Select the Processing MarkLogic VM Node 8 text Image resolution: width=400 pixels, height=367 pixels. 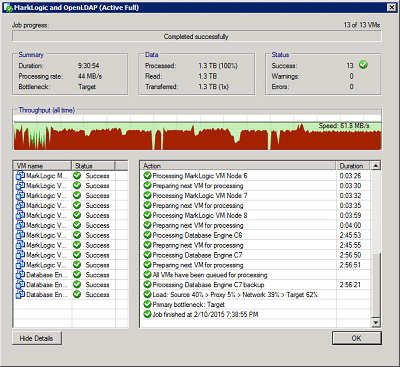(200, 215)
